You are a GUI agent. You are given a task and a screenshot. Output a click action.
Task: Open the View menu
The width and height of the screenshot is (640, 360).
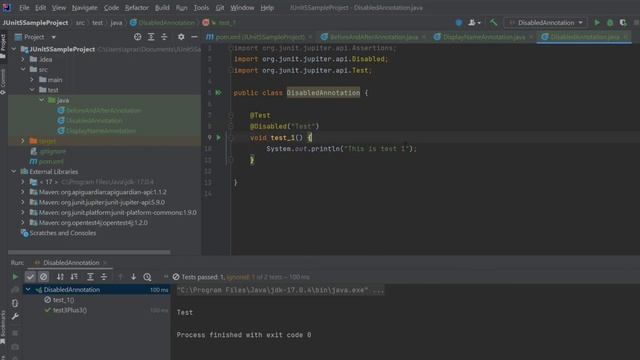pyautogui.click(x=59, y=8)
